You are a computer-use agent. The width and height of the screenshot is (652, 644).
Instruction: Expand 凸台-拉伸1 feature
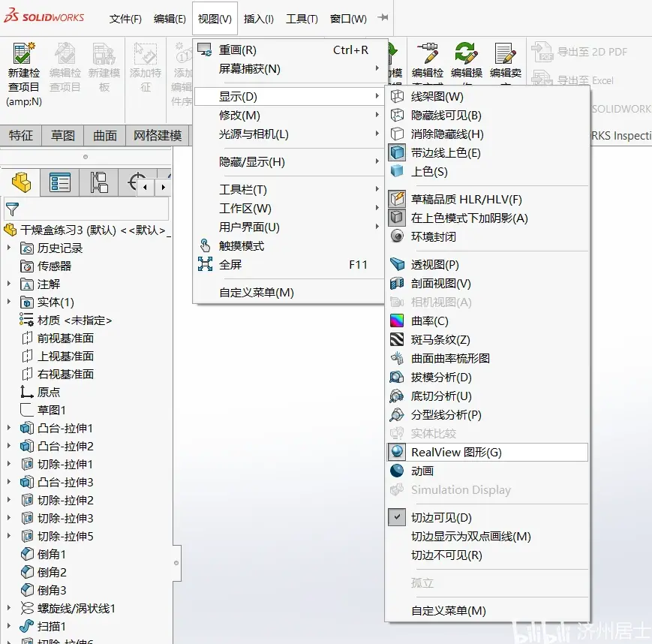9,427
